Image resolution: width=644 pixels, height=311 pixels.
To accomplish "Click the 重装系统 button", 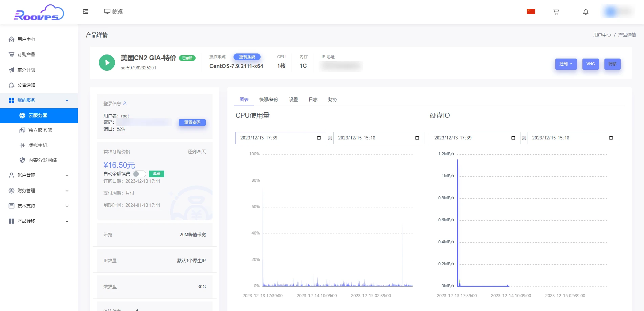I will 247,57.
